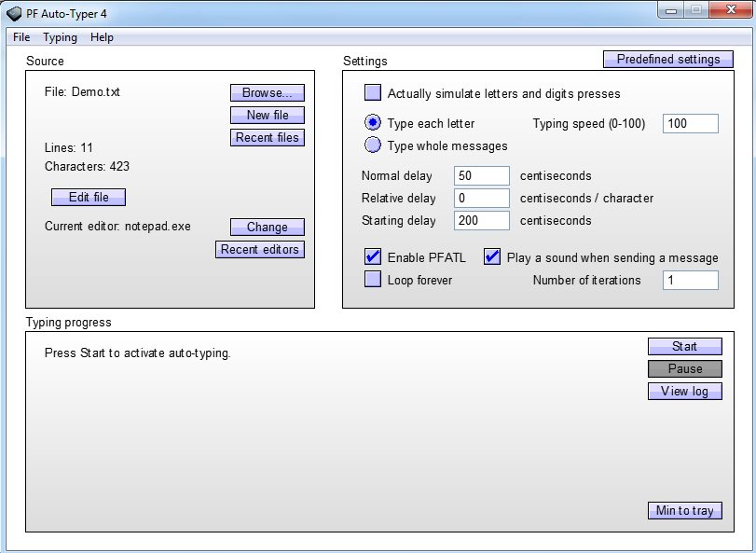Select the Type each letter radio option
The width and height of the screenshot is (756, 553).
pyautogui.click(x=373, y=122)
